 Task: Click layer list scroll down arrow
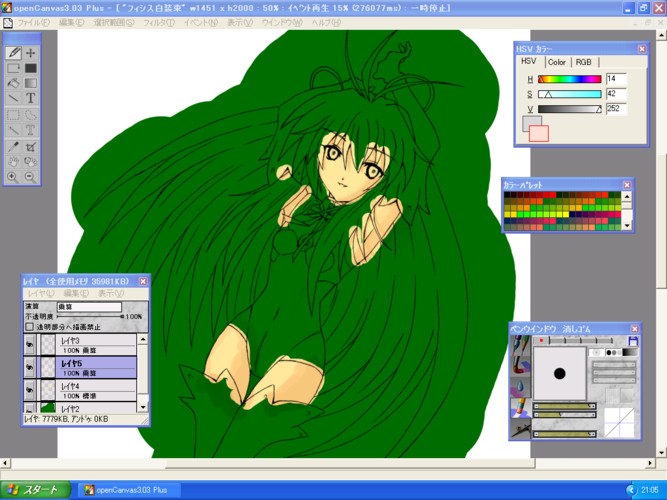143,407
